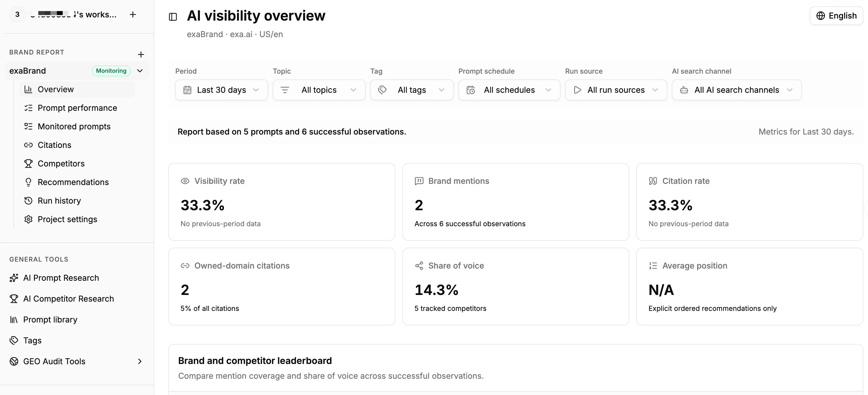Click the Monitoring status badge
The width and height of the screenshot is (868, 395).
pyautogui.click(x=111, y=71)
